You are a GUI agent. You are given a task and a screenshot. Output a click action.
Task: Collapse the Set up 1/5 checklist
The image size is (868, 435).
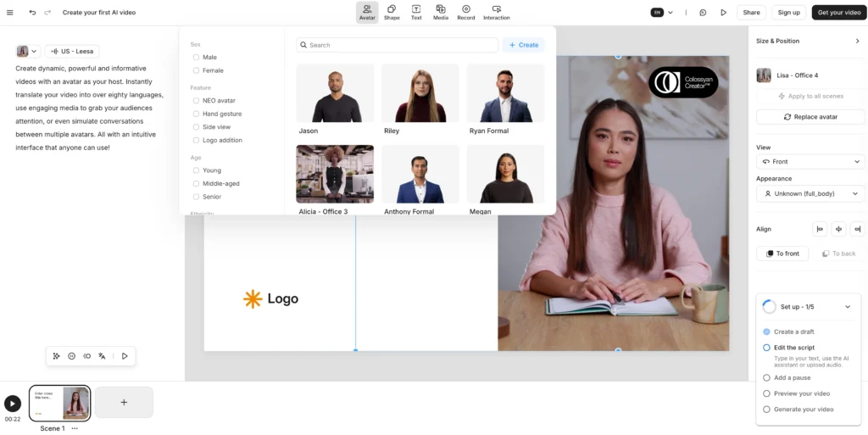[848, 307]
